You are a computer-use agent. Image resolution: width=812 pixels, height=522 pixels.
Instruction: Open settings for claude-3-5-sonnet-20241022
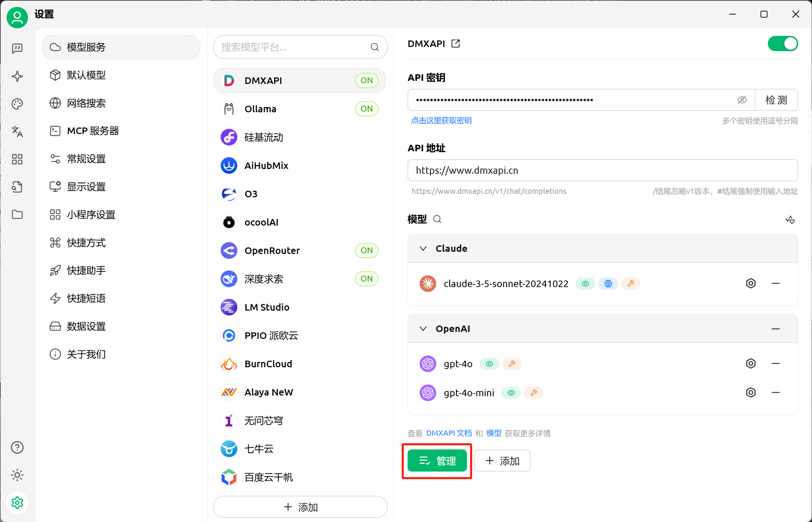751,283
